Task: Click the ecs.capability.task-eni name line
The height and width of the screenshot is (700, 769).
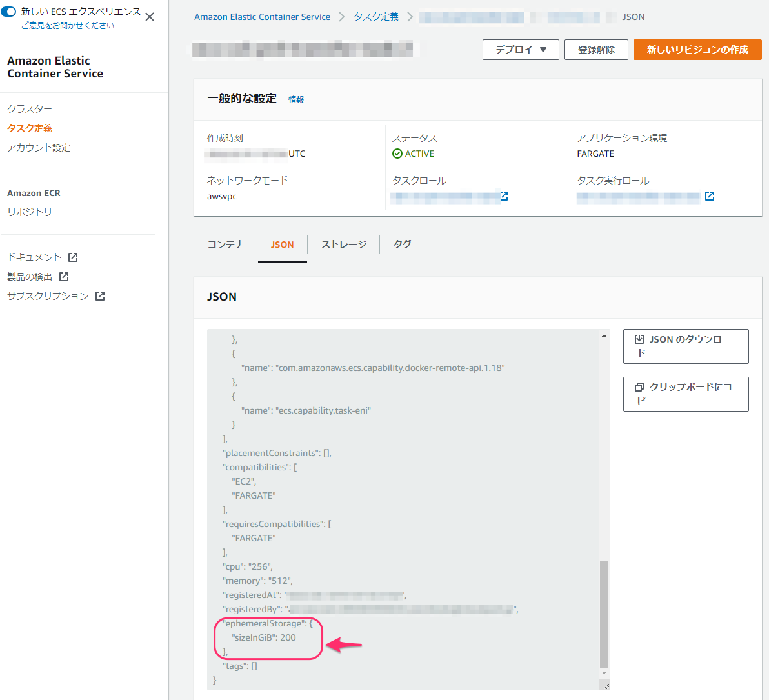Action: coord(306,410)
